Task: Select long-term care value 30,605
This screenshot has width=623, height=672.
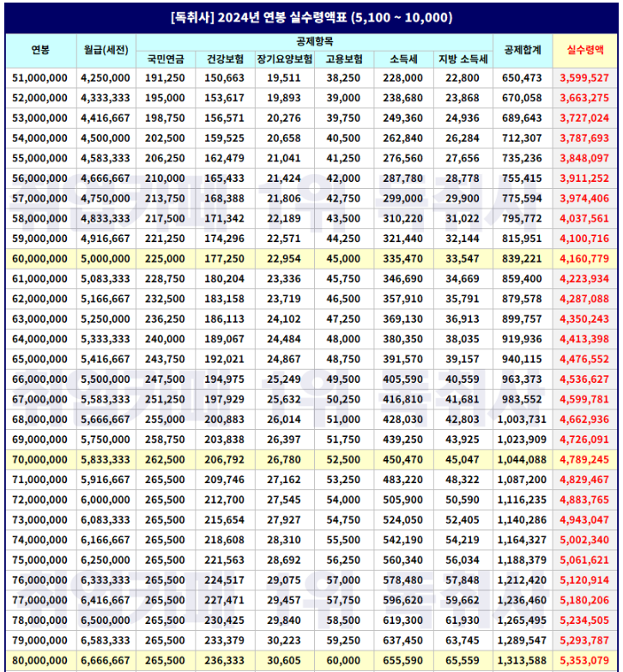Action: click(x=284, y=661)
